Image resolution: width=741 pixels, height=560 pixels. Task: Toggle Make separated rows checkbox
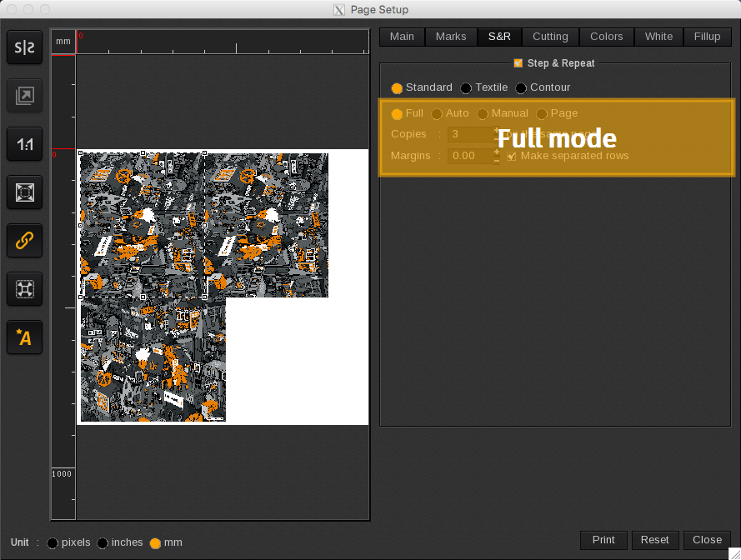512,156
